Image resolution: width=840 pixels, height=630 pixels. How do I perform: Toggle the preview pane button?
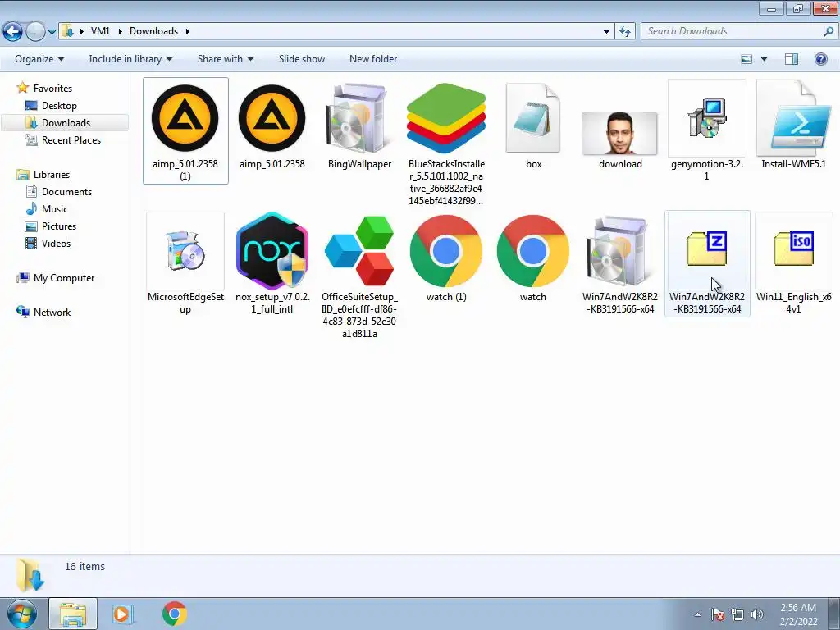point(792,59)
